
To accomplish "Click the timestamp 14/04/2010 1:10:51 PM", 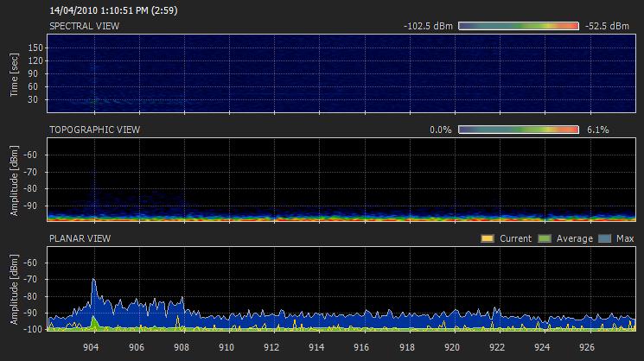I will point(99,10).
